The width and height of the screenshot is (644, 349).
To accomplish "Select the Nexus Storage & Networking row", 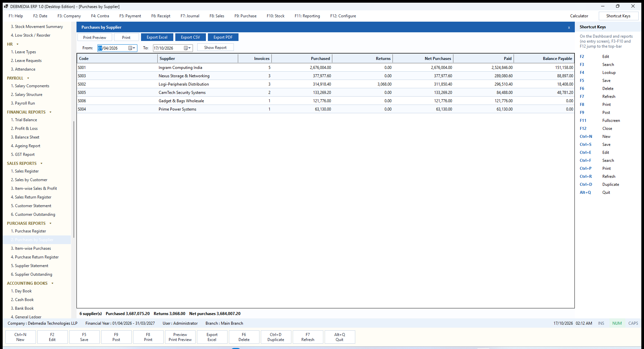I will point(325,76).
